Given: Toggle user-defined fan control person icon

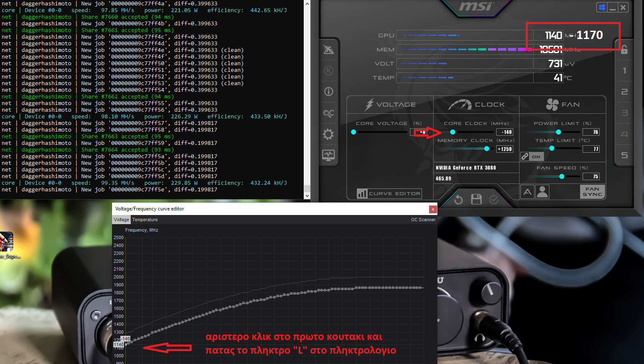Looking at the screenshot, I should (x=542, y=192).
